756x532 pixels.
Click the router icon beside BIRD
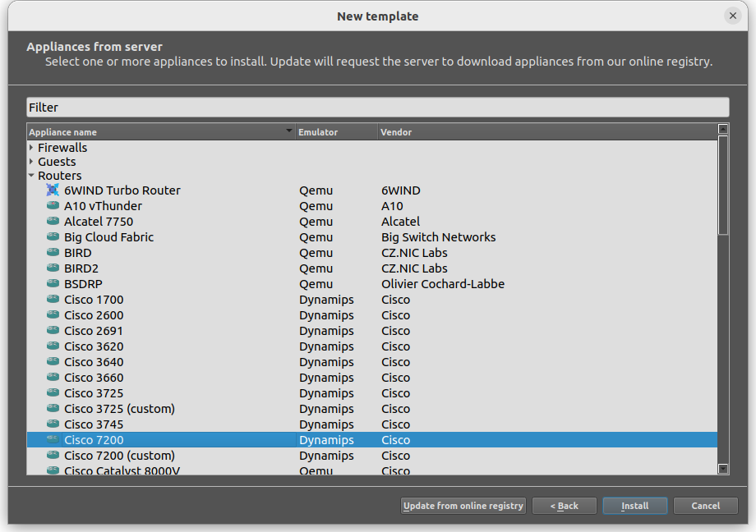point(53,252)
